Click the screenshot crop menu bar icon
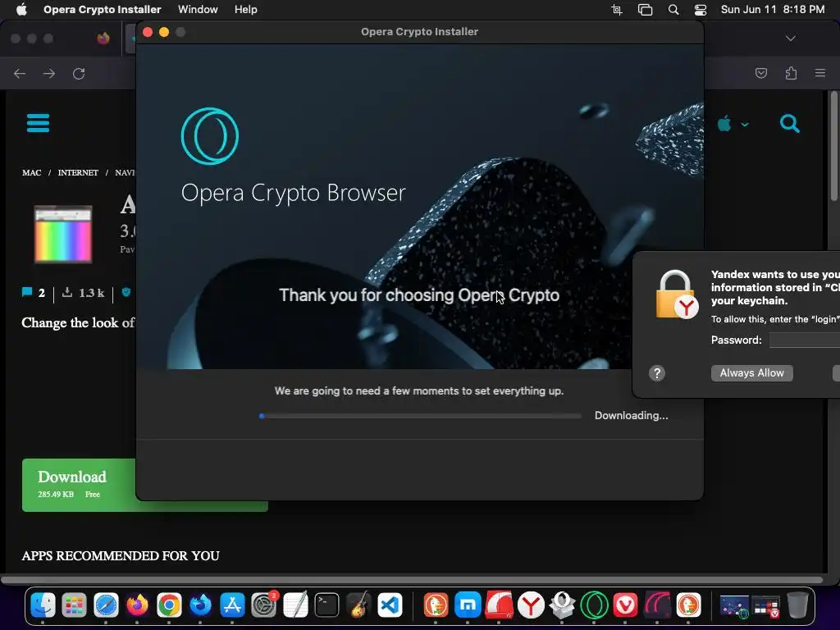 [617, 10]
